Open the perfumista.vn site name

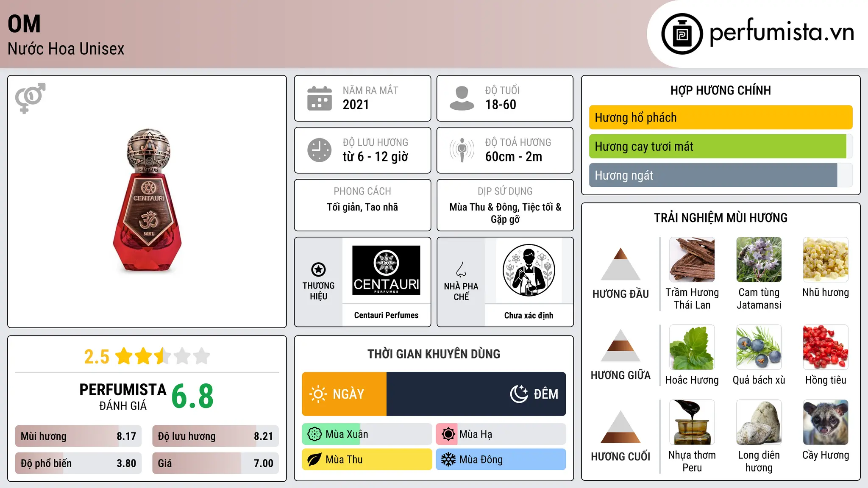click(782, 33)
